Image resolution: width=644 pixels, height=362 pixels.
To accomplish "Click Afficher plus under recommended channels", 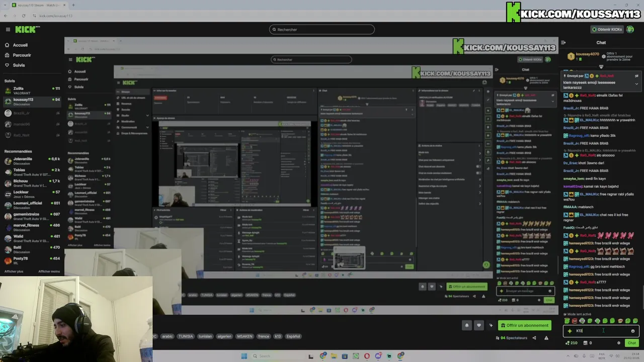I will (14, 271).
